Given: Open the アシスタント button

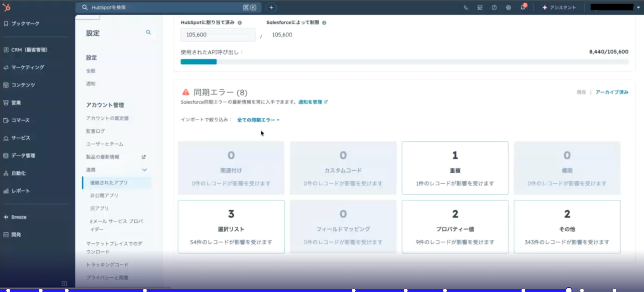Looking at the screenshot, I should 559,7.
